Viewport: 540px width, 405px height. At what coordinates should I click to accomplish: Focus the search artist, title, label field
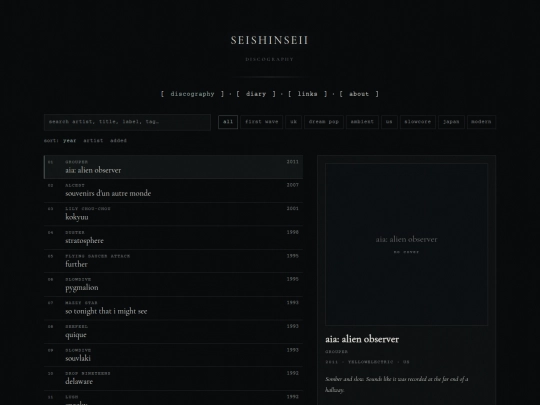[127, 122]
